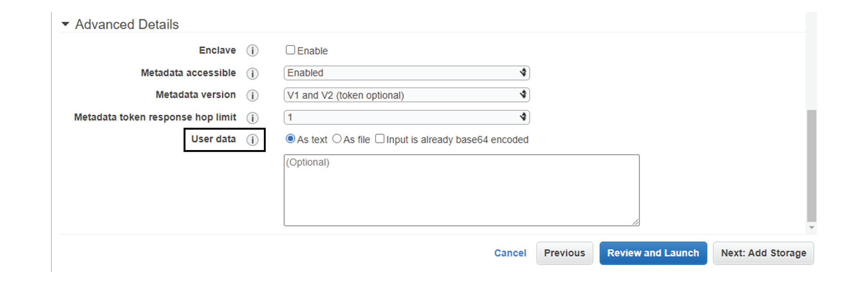Click the Previous button

click(x=564, y=253)
